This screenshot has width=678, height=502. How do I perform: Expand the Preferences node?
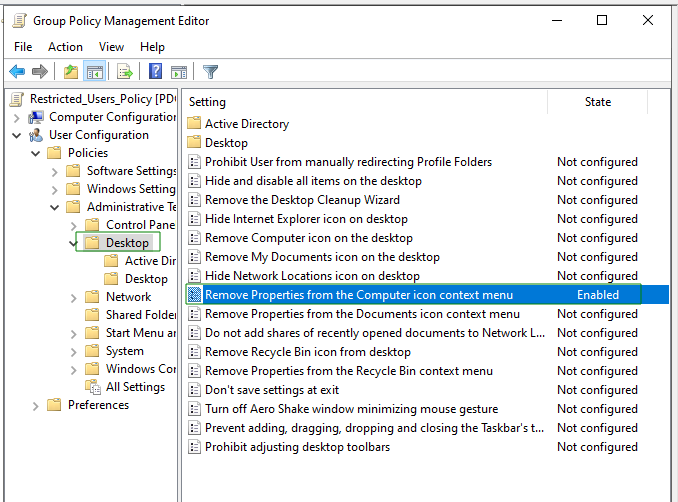pyautogui.click(x=35, y=406)
